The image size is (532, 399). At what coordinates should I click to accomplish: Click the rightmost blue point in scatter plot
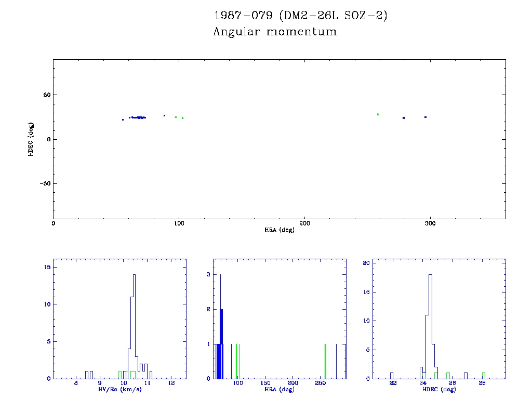tap(425, 117)
